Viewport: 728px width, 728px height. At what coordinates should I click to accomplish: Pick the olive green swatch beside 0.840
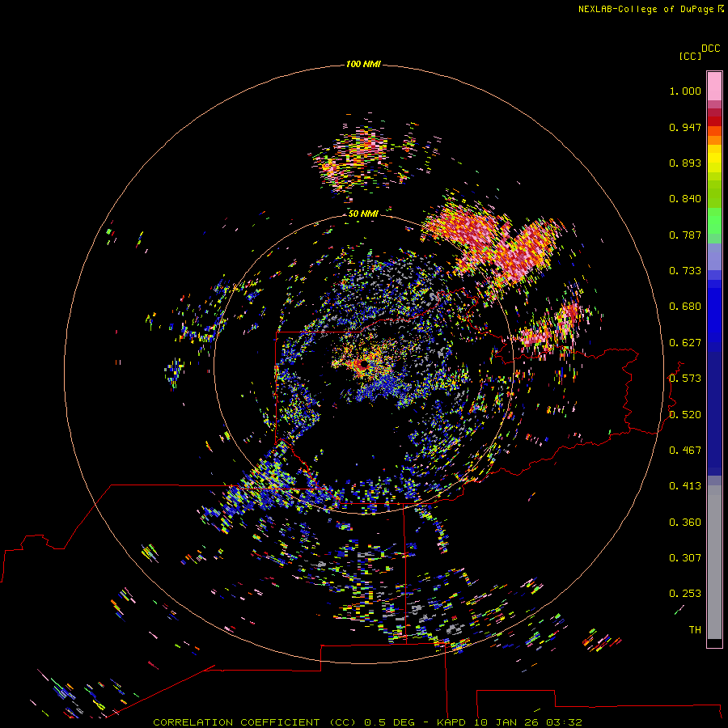point(714,194)
